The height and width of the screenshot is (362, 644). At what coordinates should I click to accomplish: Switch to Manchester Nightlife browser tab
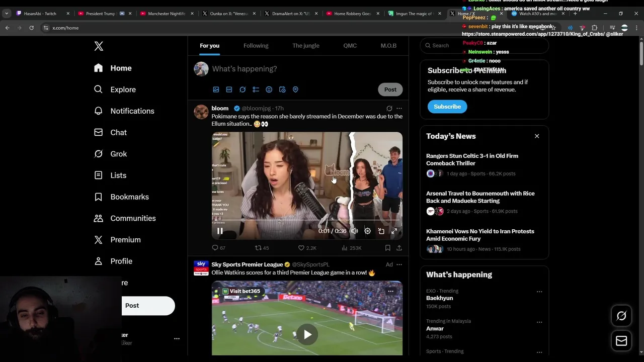pos(167,14)
